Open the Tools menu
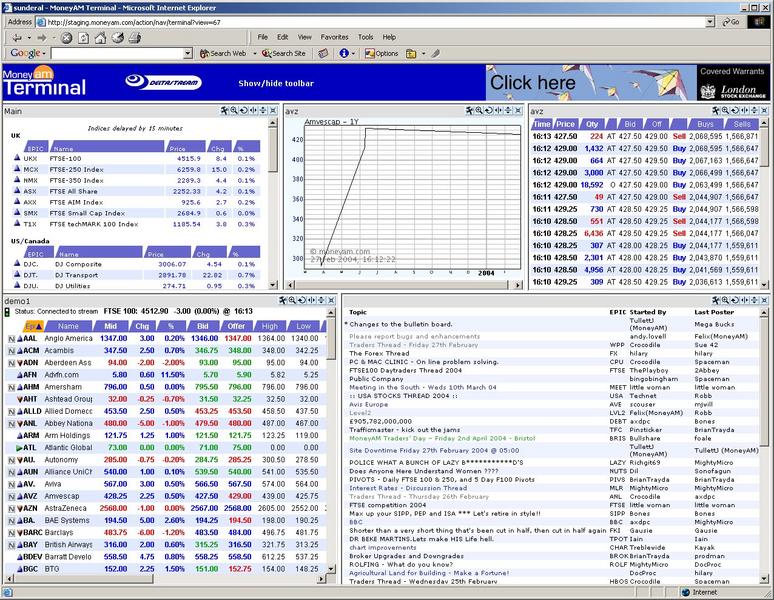Viewport: 774px width, 600px height. (365, 37)
